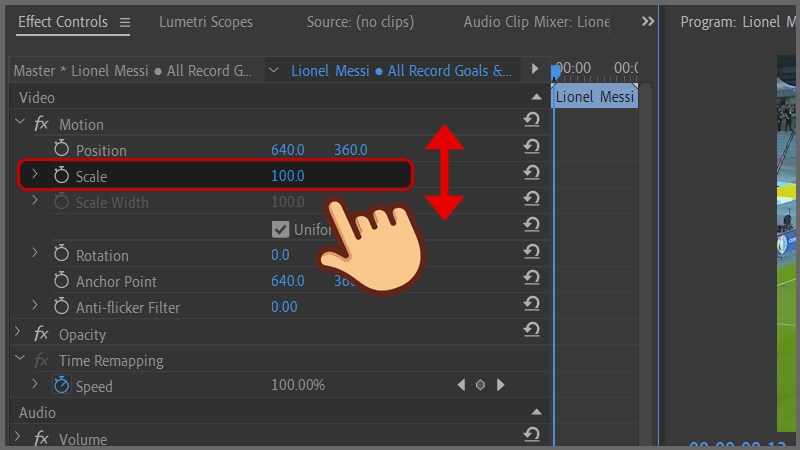Viewport: 800px width, 450px height.
Task: Expand the Opacity effect group
Action: [x=17, y=332]
